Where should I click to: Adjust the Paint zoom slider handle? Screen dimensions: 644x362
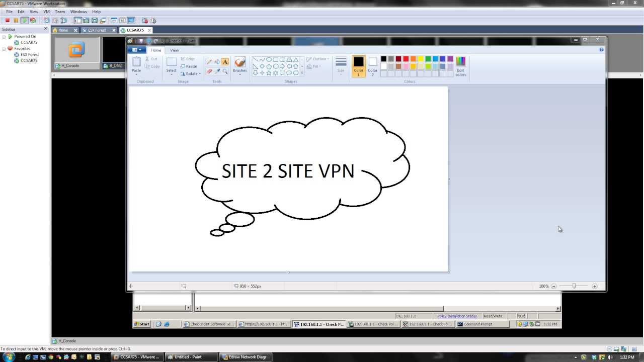[x=574, y=286]
